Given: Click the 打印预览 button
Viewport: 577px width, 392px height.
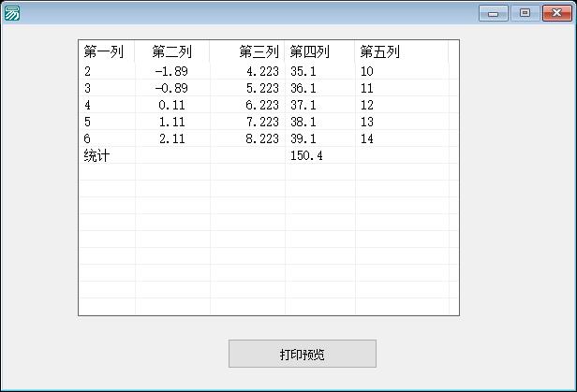Looking at the screenshot, I should [x=302, y=355].
